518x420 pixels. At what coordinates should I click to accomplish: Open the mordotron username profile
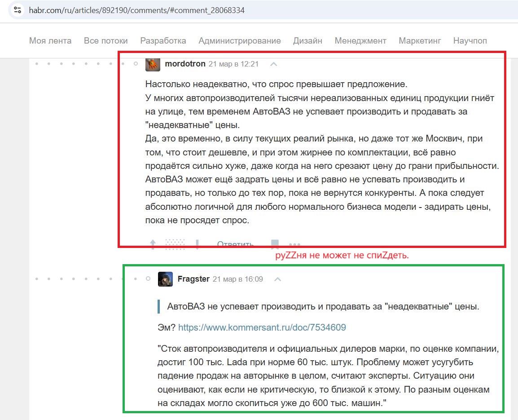185,64
